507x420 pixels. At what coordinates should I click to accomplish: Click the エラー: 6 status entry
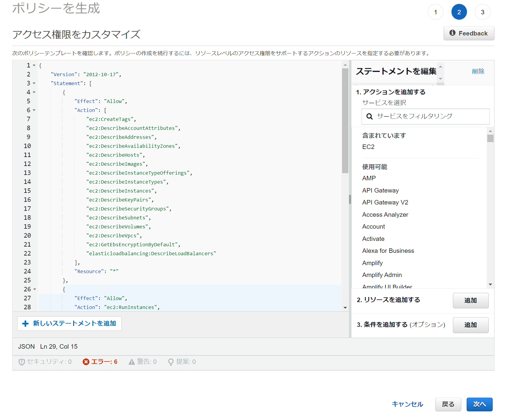pyautogui.click(x=100, y=362)
